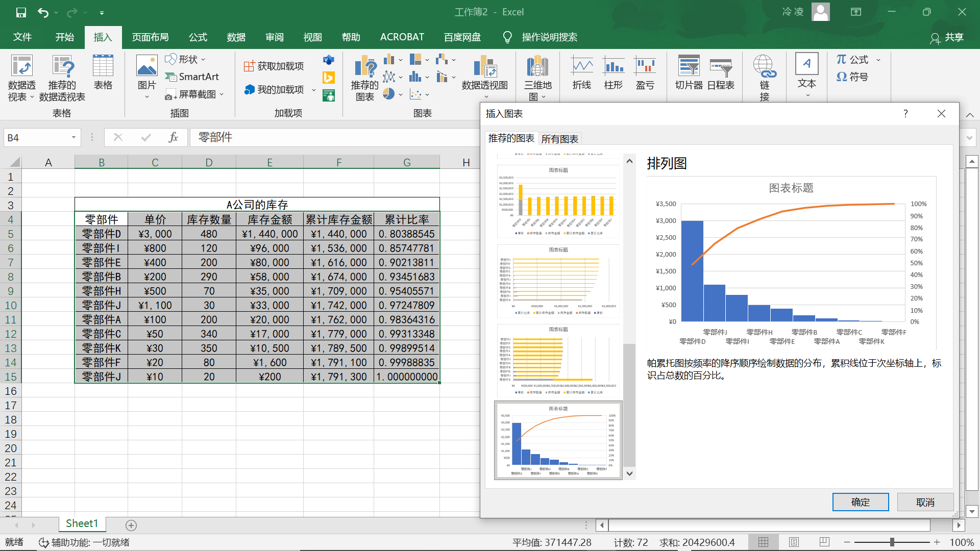This screenshot has height=551, width=980.
Task: Insert a Line sparkline (折线)
Action: pos(582,72)
